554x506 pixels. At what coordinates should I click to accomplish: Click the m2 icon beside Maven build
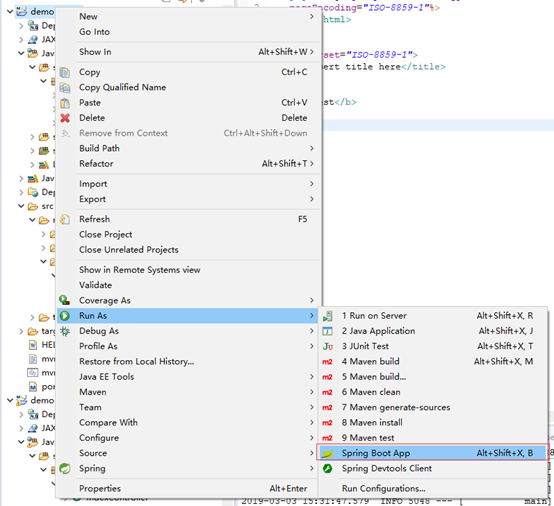(327, 362)
